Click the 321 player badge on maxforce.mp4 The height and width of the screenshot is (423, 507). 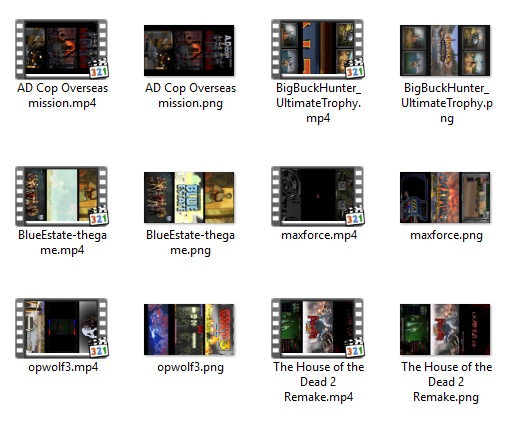pos(354,216)
